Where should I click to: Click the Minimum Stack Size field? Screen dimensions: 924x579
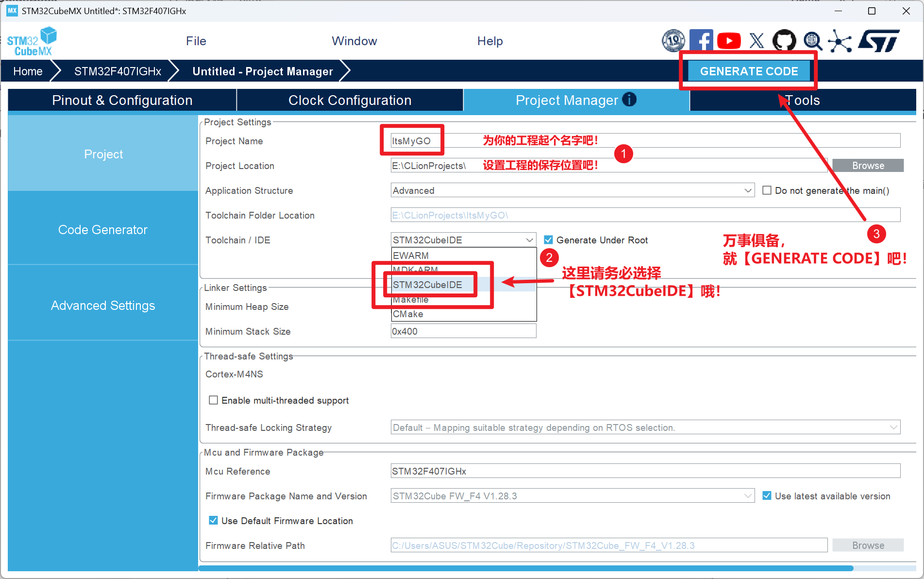(463, 331)
